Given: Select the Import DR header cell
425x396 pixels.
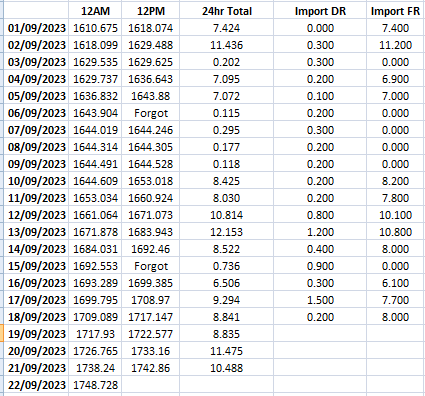Looking at the screenshot, I should pyautogui.click(x=320, y=11).
